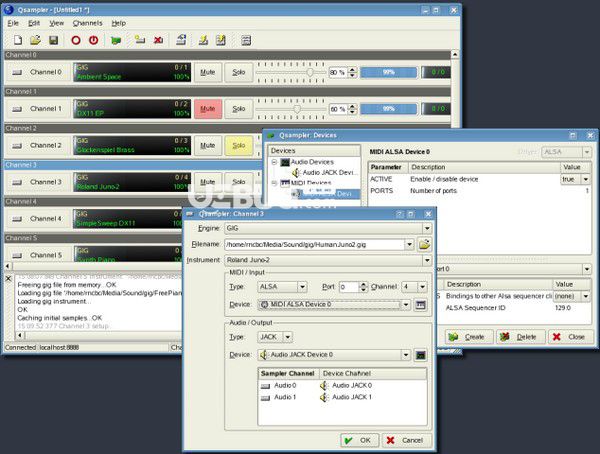Image resolution: width=600 pixels, height=454 pixels.
Task: Open the Channels menu
Action: [x=88, y=23]
